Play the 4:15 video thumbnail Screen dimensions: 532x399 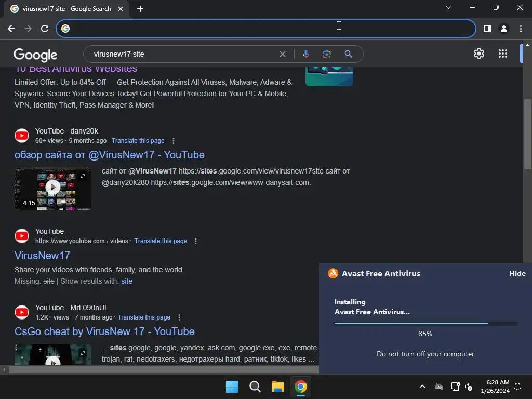pyautogui.click(x=53, y=189)
